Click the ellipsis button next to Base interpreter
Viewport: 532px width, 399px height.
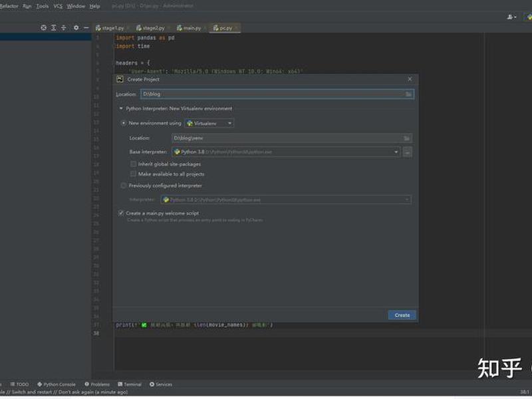pyautogui.click(x=408, y=152)
